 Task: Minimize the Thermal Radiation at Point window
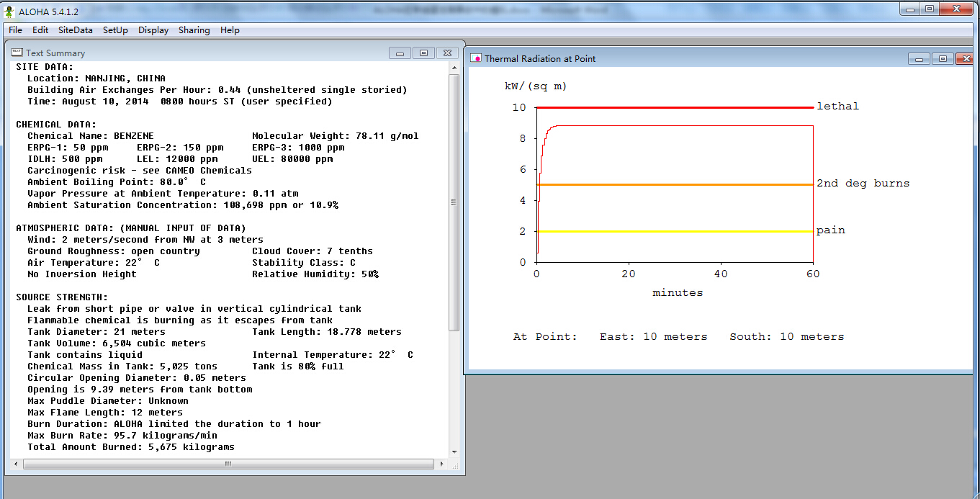[x=919, y=59]
